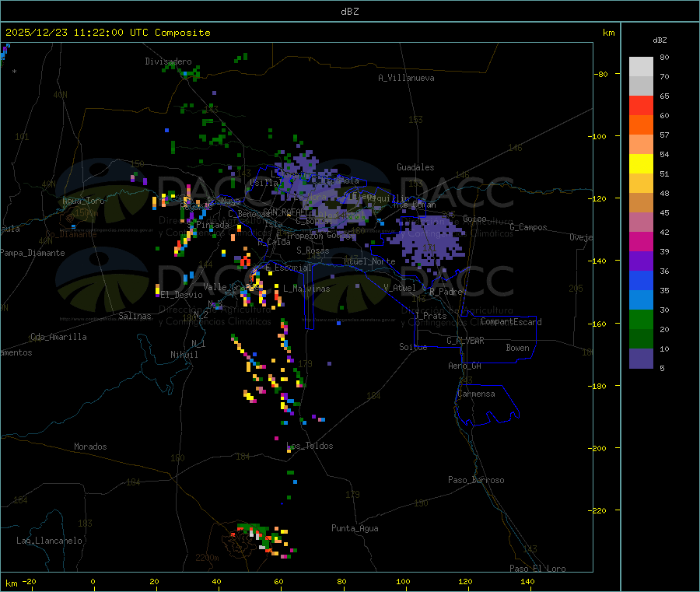The height and width of the screenshot is (592, 700).
Task: Click the CompartEscard label
Action: tap(511, 322)
